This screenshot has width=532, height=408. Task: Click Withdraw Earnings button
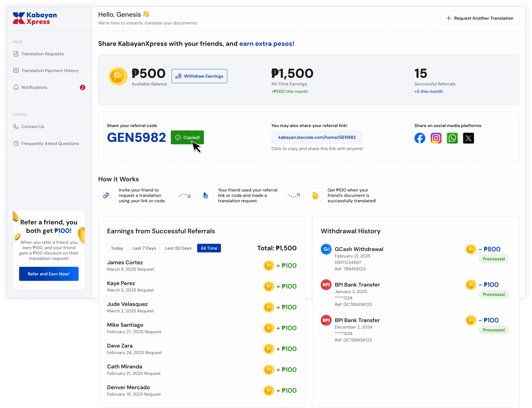(x=199, y=76)
